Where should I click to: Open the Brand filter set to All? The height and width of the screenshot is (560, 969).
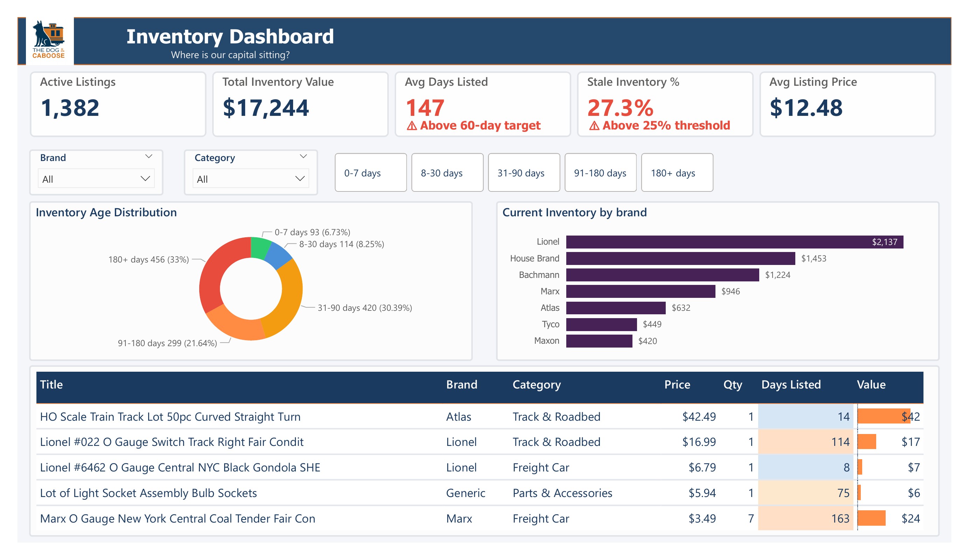tap(96, 178)
